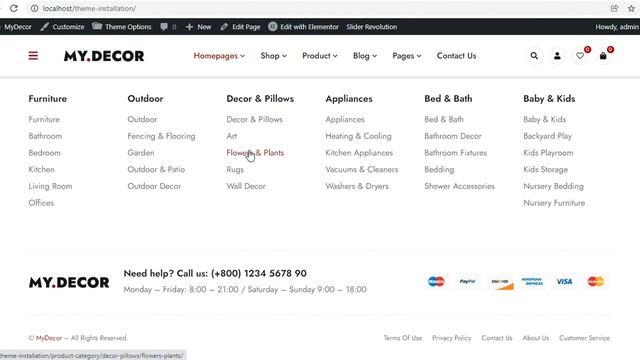Click the Baby & Kids column heading
640x360 pixels.
tap(549, 99)
